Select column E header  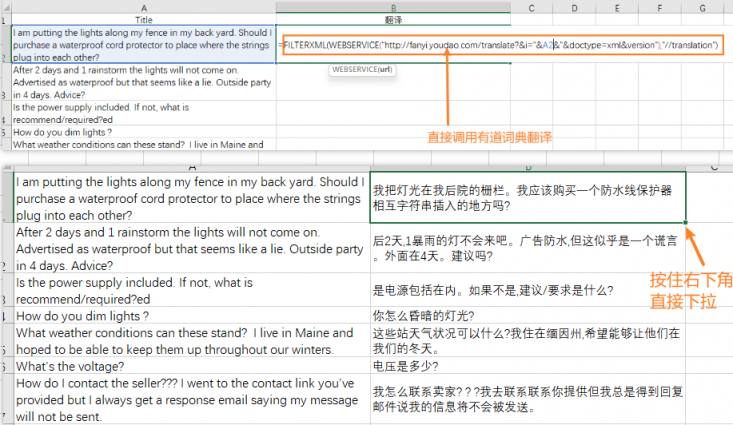tap(617, 7)
